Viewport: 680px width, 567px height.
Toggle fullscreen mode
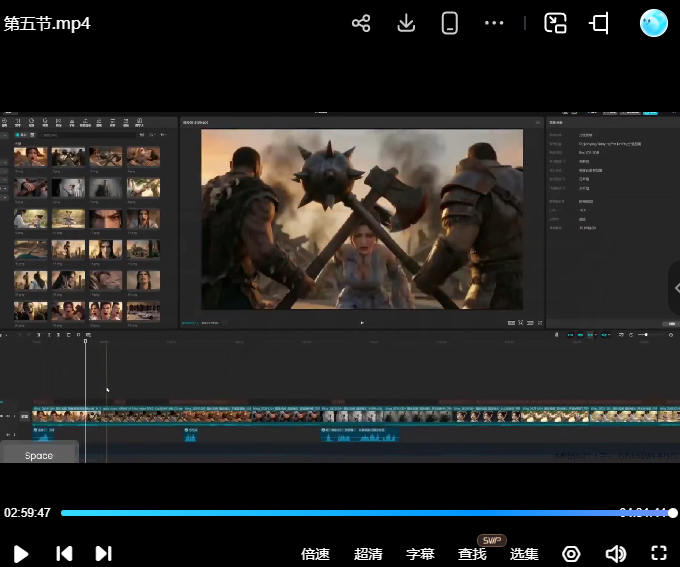[x=659, y=553]
